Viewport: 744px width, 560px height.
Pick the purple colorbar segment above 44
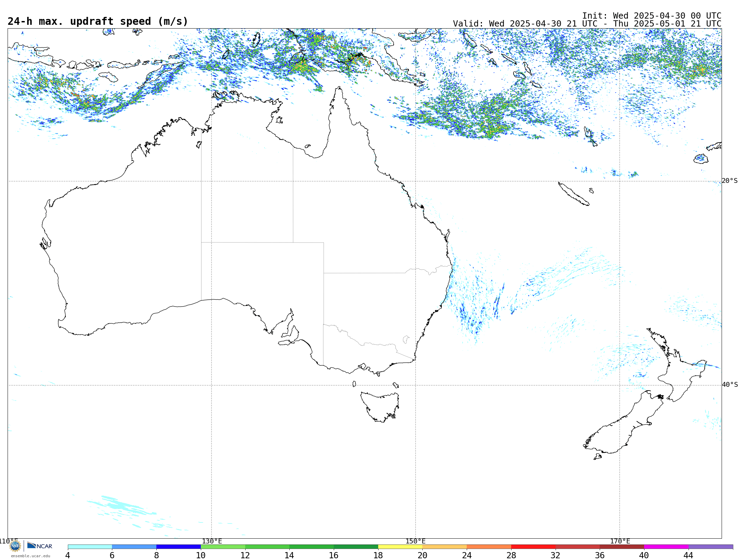coord(711,547)
